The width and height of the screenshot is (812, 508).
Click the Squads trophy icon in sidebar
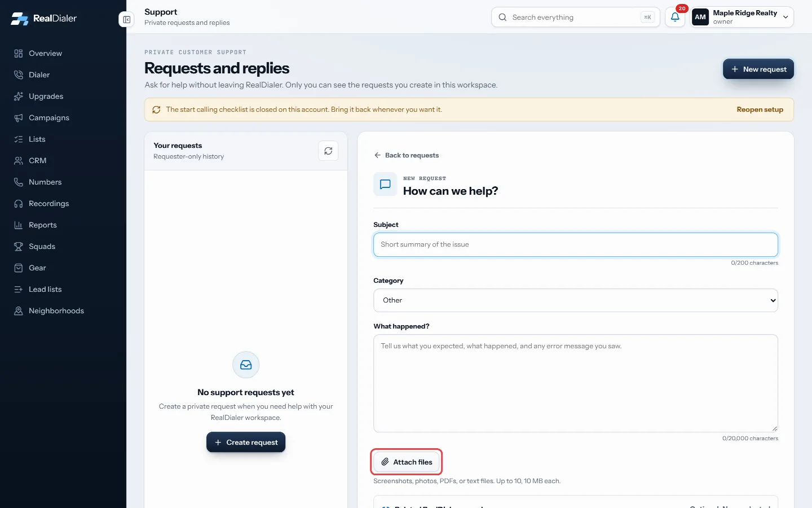tap(19, 247)
